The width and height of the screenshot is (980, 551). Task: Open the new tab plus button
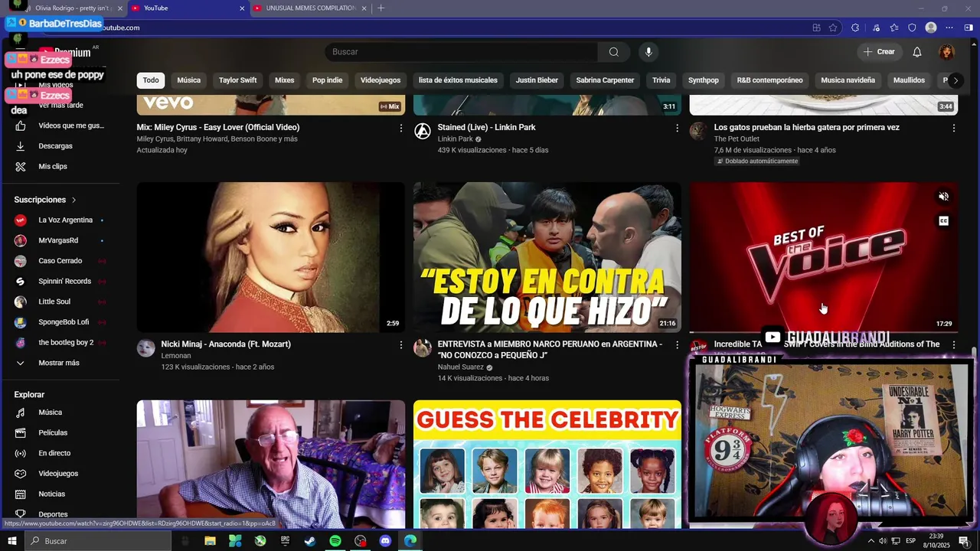point(381,8)
